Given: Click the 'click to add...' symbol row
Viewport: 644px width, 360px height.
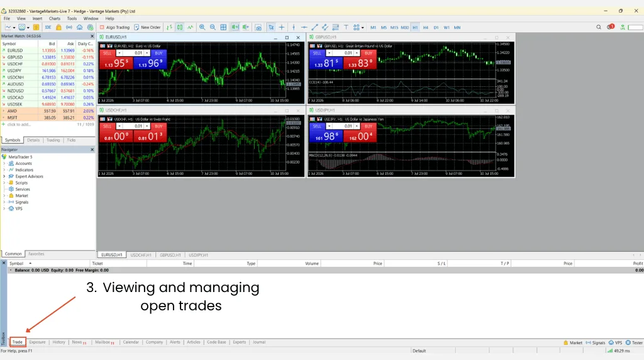Looking at the screenshot, I should click(48, 125).
